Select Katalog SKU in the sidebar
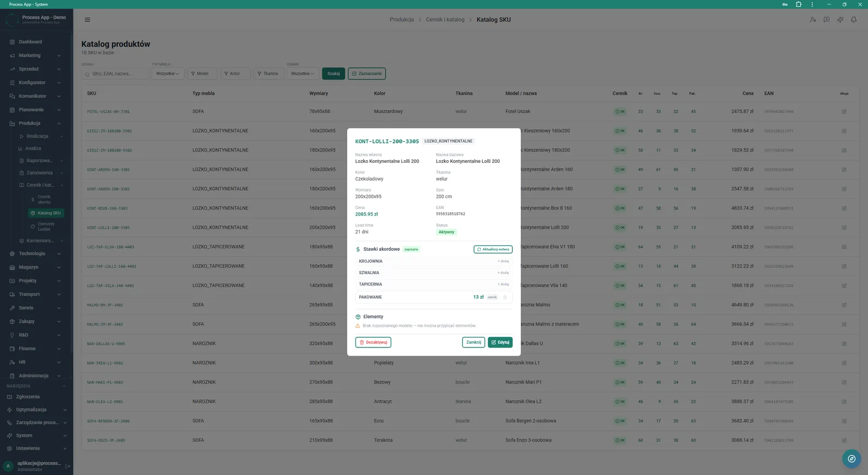 46,213
